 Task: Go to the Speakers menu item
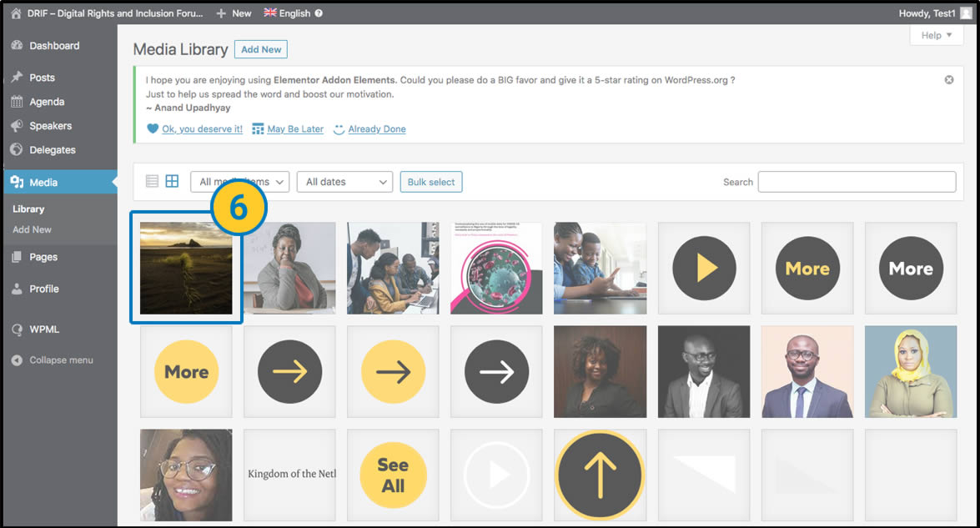click(50, 126)
